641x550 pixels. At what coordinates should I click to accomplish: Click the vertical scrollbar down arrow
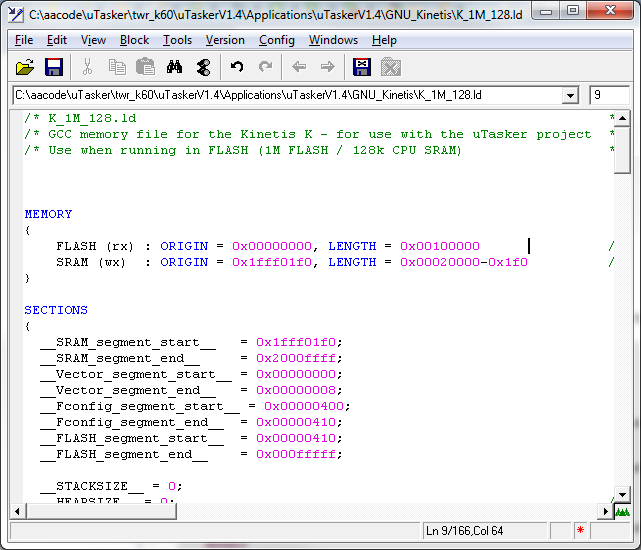[x=622, y=495]
